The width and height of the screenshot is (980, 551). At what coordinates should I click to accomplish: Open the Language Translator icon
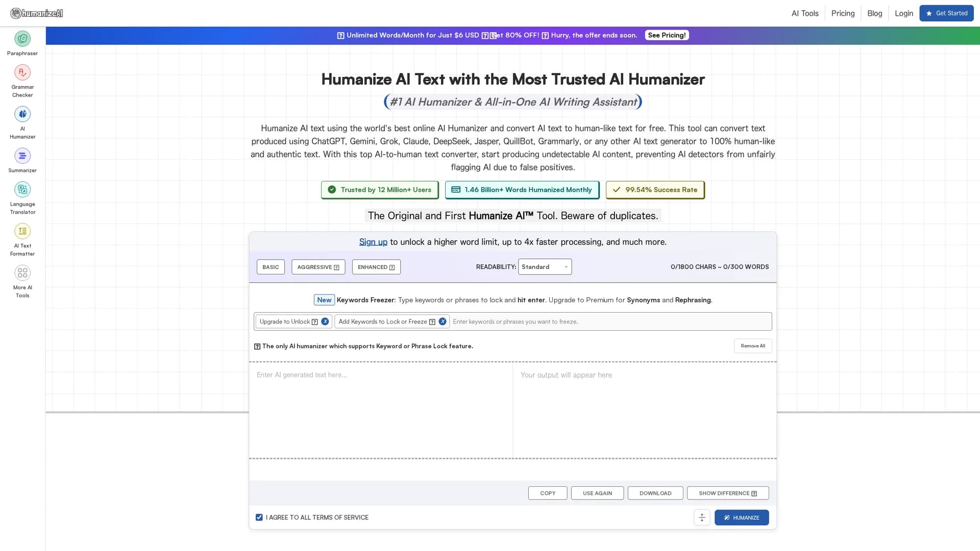[22, 190]
